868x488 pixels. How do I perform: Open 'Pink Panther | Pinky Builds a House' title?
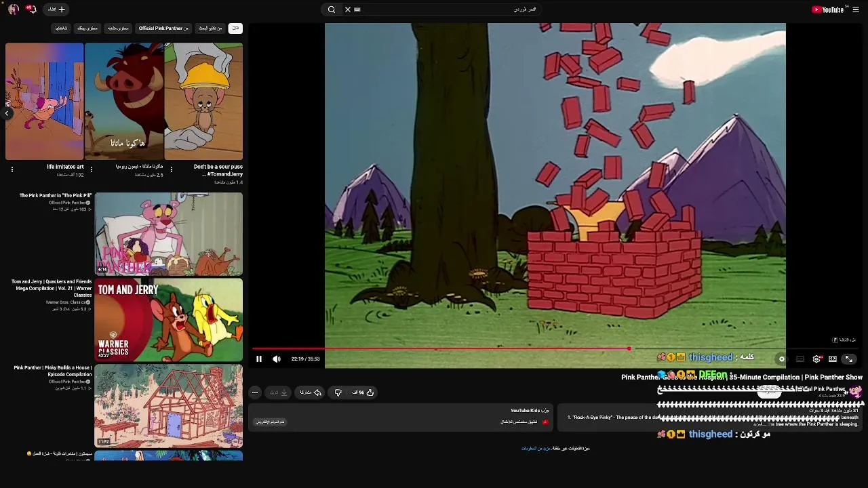click(53, 371)
